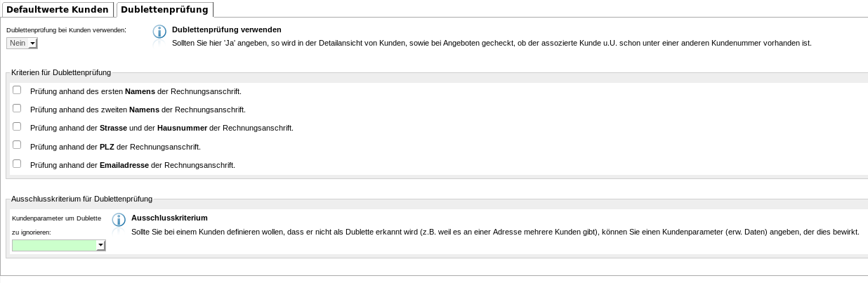868x283 pixels.
Task: Select the 'Dublettenprüfung' tab
Action: pos(164,10)
